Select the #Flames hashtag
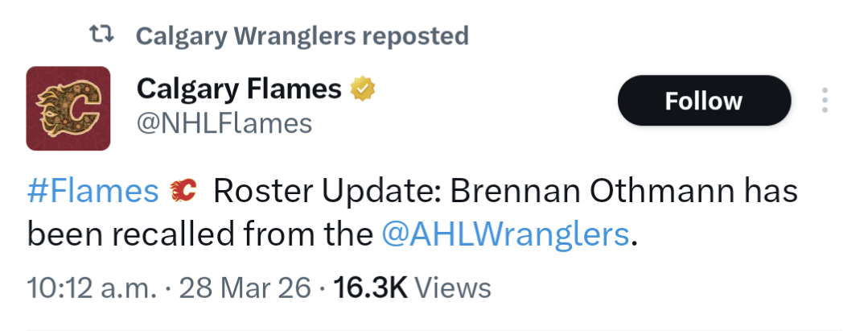The height and width of the screenshot is (331, 868). (x=93, y=192)
